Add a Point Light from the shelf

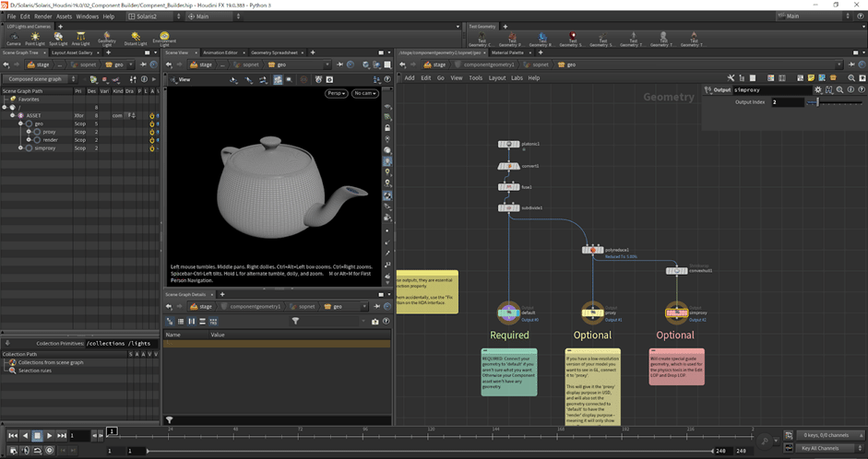coord(35,38)
